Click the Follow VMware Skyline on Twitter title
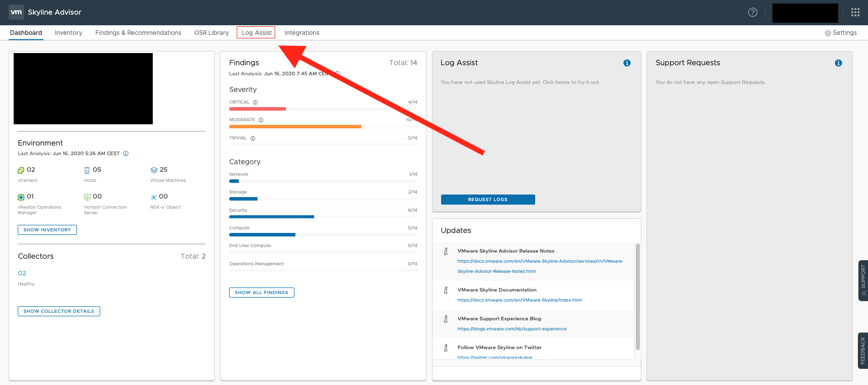Screen dimensions: 868x385 [500, 348]
